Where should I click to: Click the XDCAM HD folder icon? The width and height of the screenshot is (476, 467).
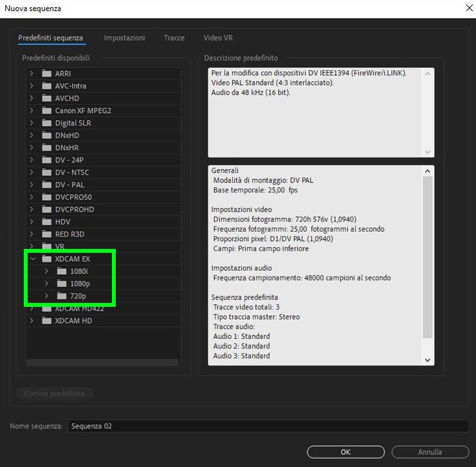(46, 320)
